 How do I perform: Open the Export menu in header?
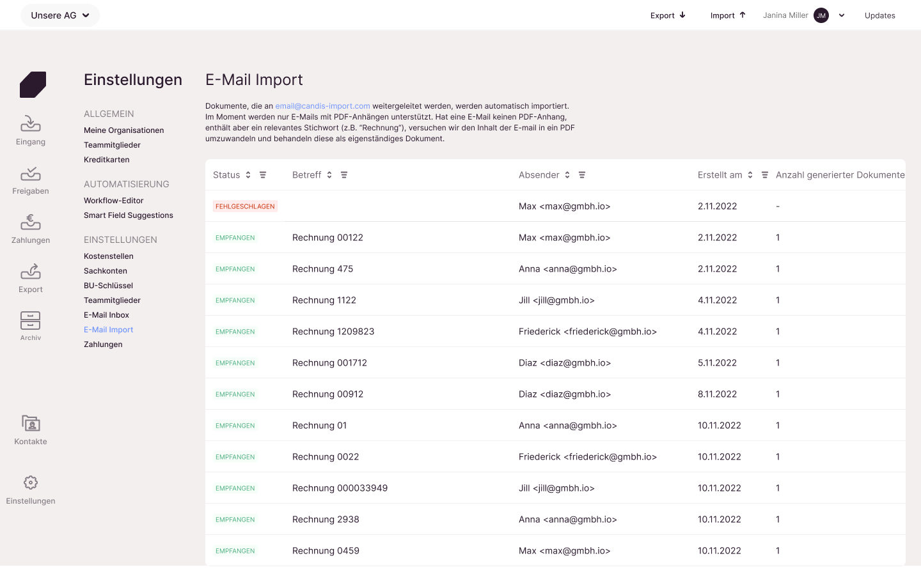[668, 15]
